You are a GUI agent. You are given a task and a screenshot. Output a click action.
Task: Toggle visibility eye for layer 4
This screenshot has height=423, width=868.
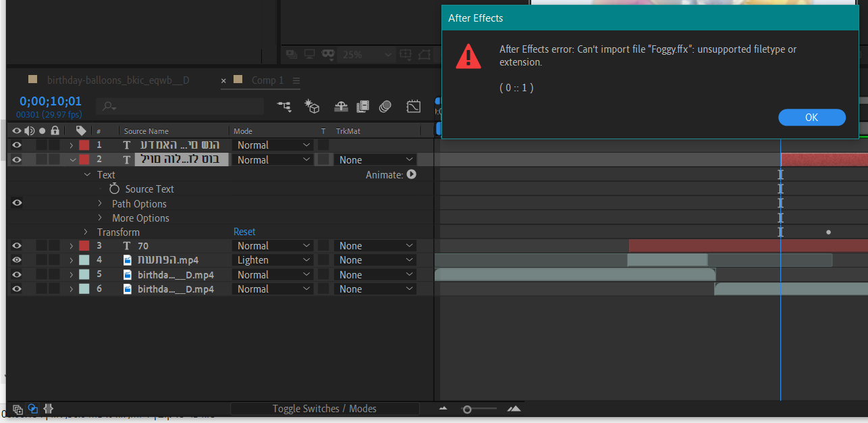[x=17, y=260]
